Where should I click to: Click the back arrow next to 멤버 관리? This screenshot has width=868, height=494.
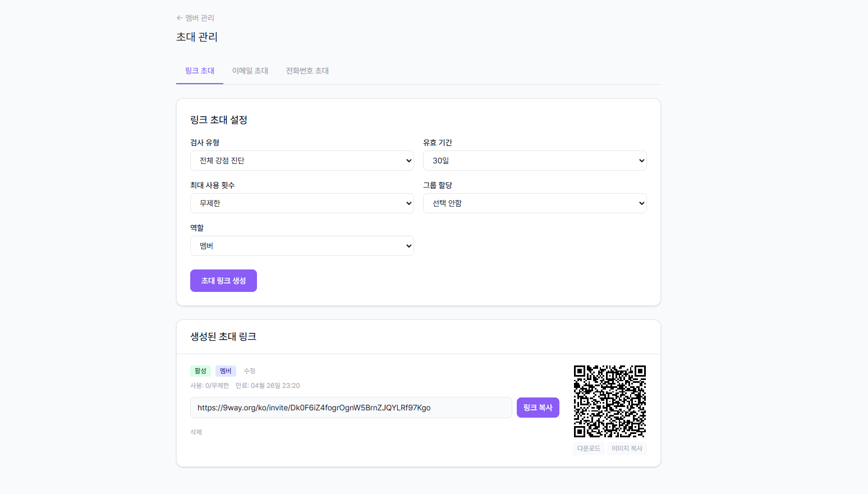pos(178,17)
